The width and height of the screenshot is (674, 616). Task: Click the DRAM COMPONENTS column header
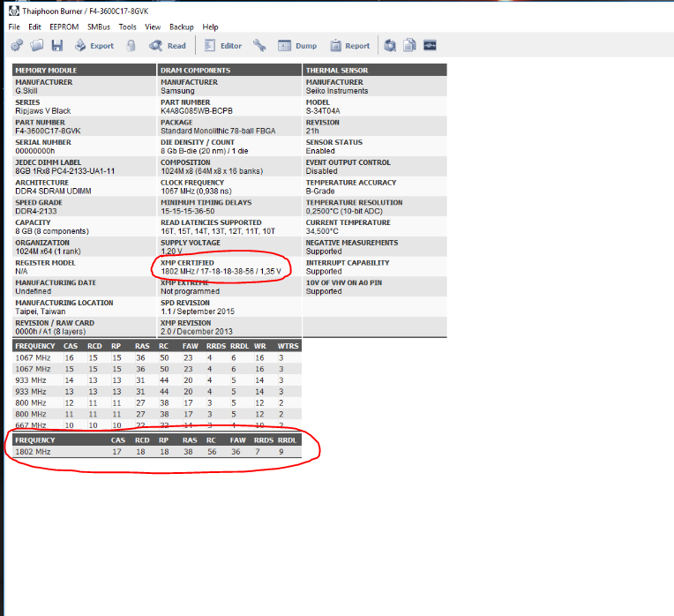click(229, 70)
